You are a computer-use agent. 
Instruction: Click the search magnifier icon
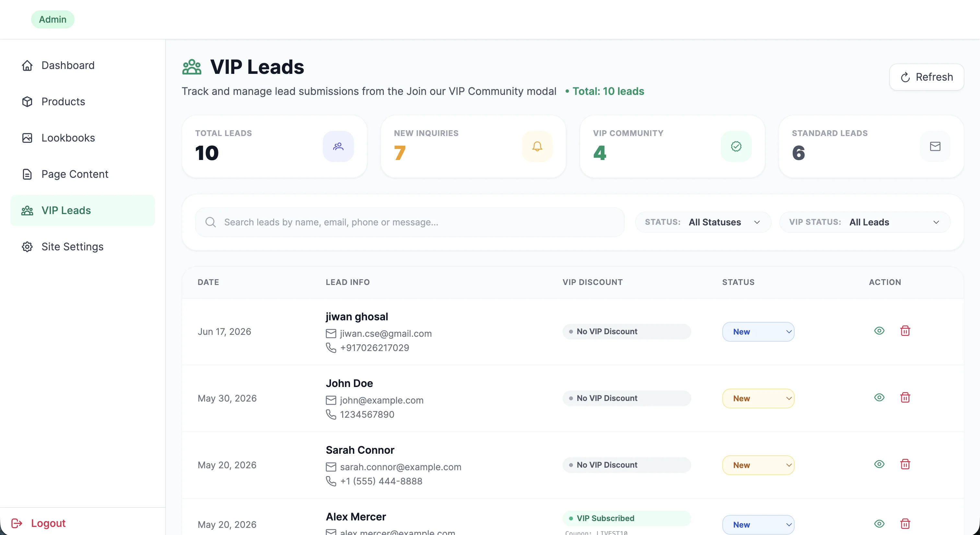[x=210, y=222]
